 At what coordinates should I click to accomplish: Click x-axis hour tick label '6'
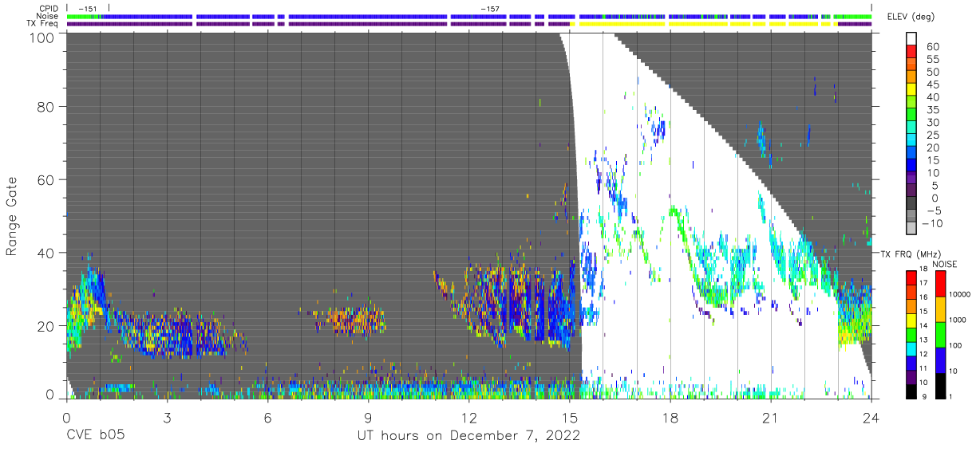click(267, 417)
